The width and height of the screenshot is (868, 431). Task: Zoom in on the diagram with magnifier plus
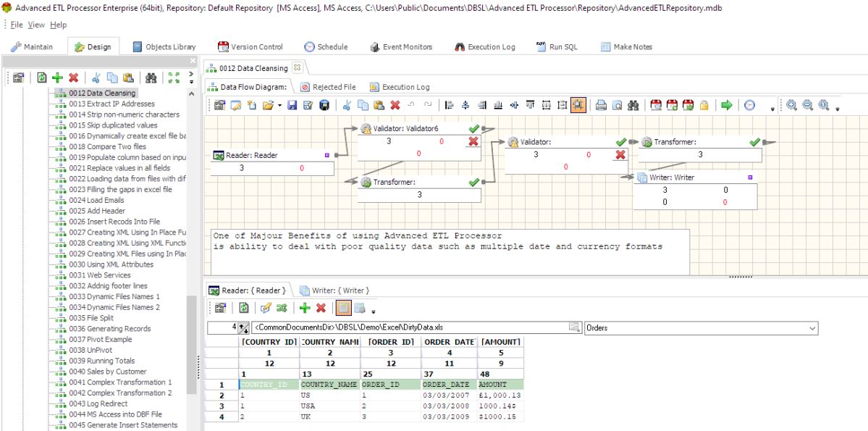pyautogui.click(x=791, y=105)
